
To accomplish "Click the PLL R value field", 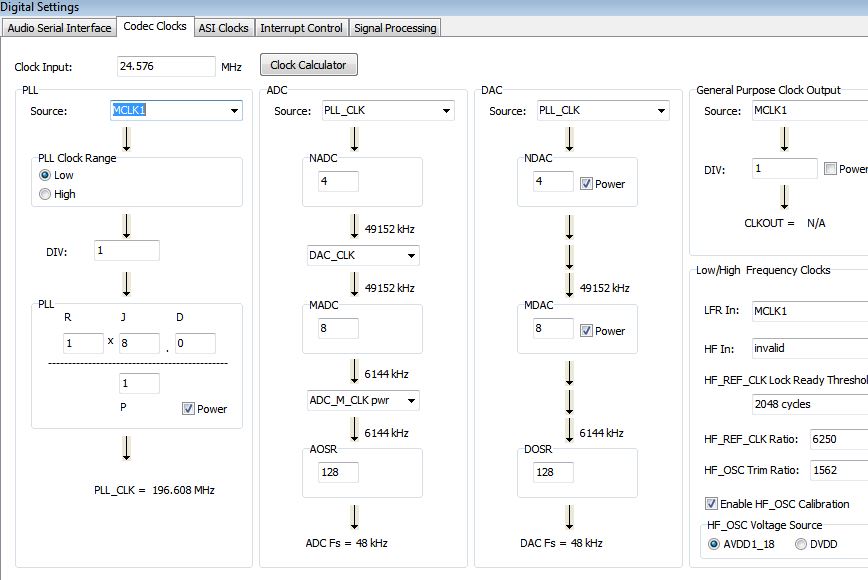I will pyautogui.click(x=84, y=343).
